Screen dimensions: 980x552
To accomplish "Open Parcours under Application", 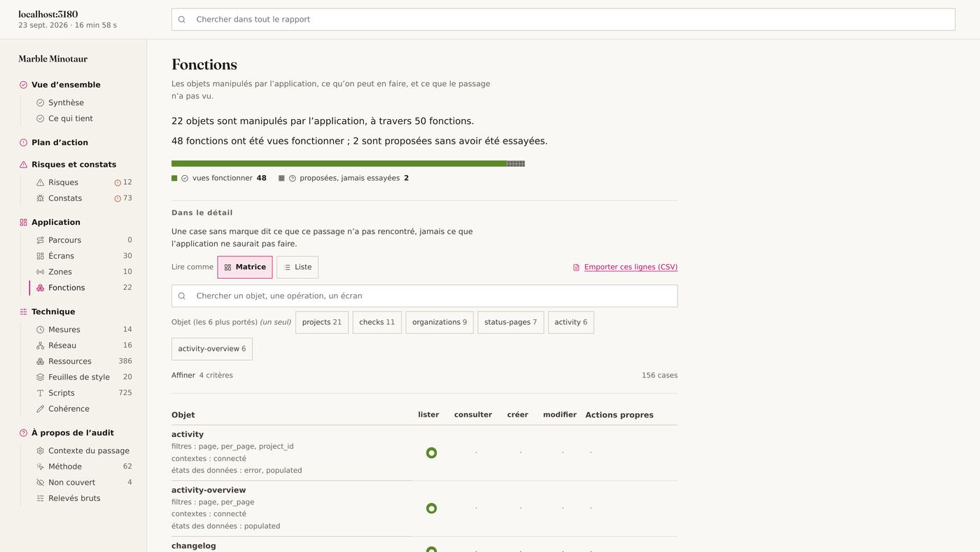I will pos(64,240).
